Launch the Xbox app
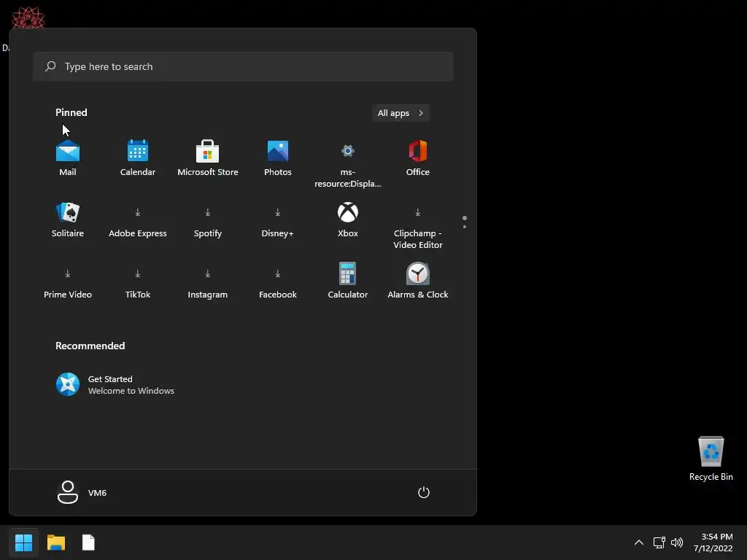Screen dimensions: 747x560 [348, 220]
